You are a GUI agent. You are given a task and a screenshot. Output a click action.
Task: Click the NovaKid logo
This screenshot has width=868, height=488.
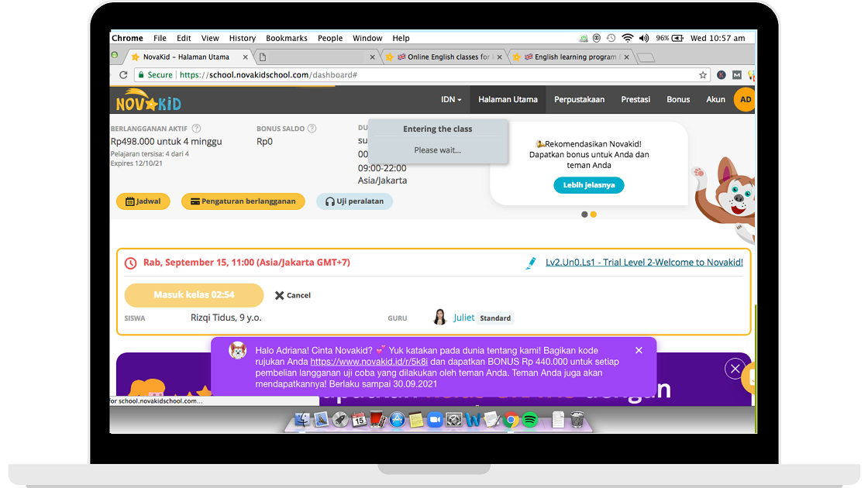(x=148, y=100)
